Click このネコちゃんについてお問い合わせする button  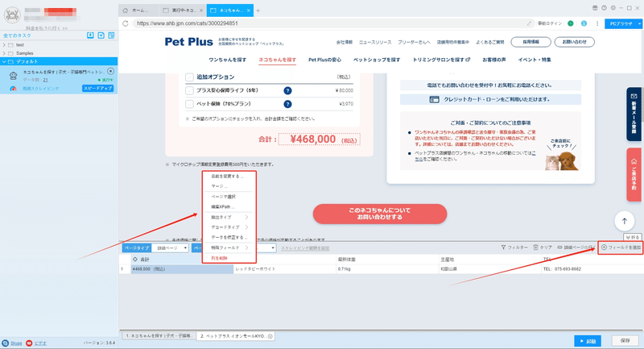pos(379,214)
